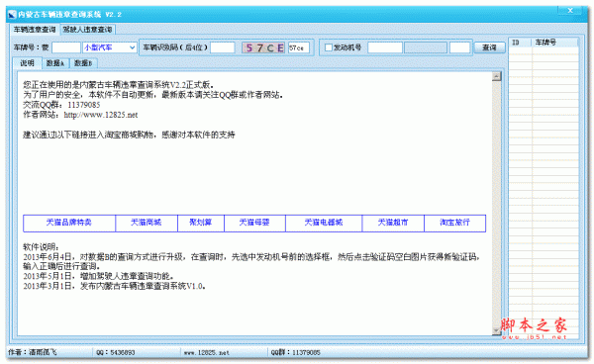The image size is (594, 364).
Task: Open the 数据A sub-tab
Action: click(x=55, y=63)
